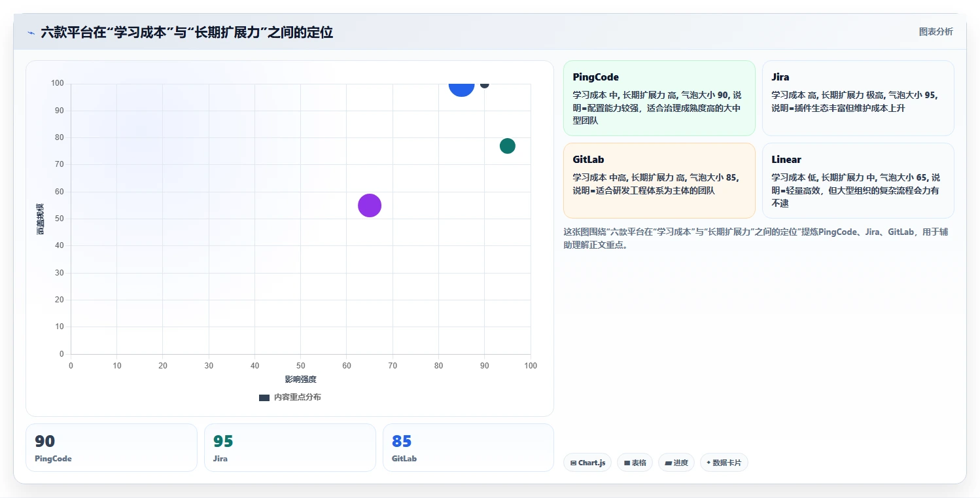Screen dimensions: 980x498
Task: Select the teal bubble on chart
Action: pyautogui.click(x=507, y=146)
